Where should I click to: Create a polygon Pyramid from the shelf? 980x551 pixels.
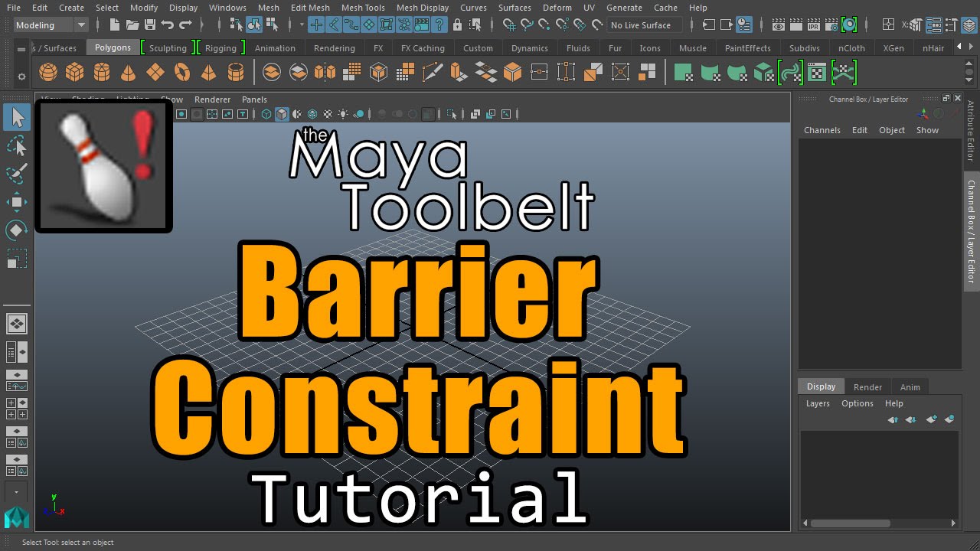point(208,73)
